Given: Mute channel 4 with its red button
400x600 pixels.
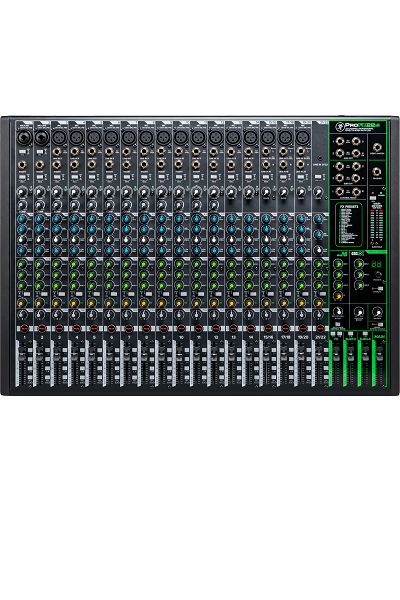Looking at the screenshot, I should (77, 328).
